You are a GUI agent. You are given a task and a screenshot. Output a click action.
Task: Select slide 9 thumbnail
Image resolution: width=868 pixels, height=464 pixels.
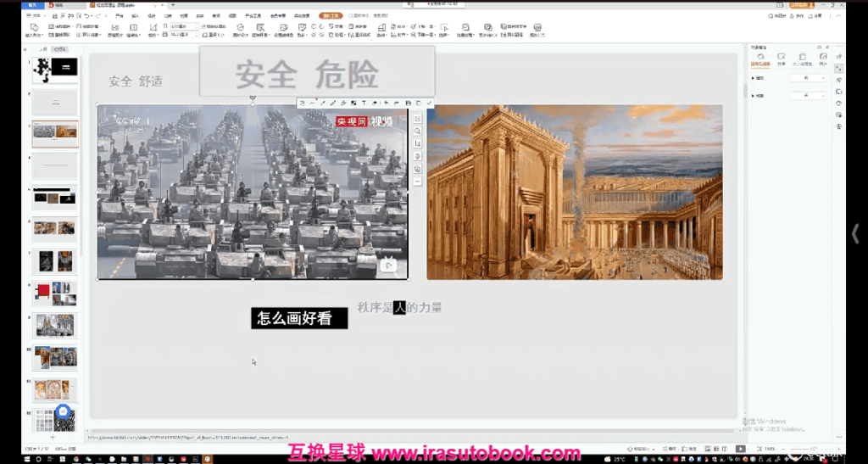click(55, 326)
